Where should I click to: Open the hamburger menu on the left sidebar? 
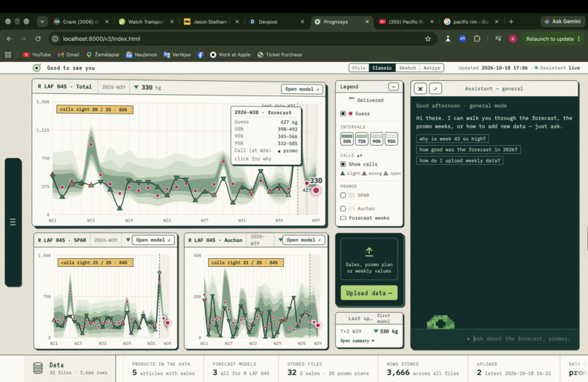(12, 222)
